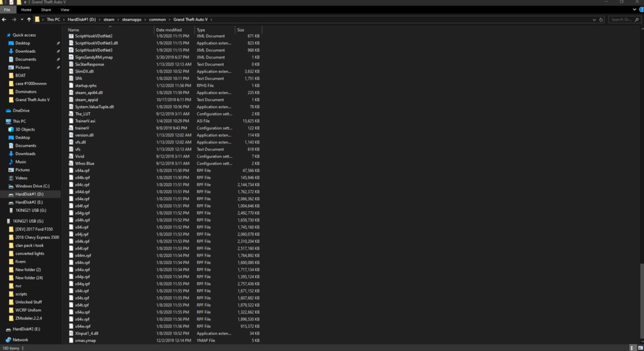Expand the ribbon with the chevron
644x351 pixels.
click(634, 10)
